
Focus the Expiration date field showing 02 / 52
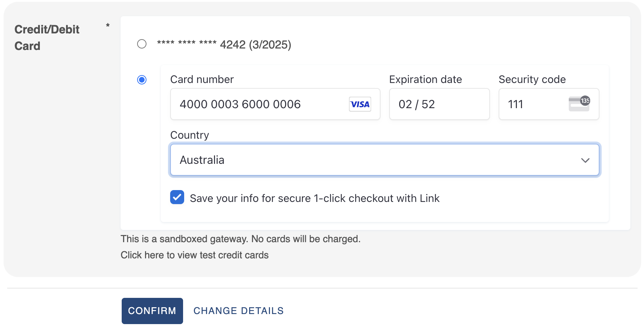(x=439, y=104)
